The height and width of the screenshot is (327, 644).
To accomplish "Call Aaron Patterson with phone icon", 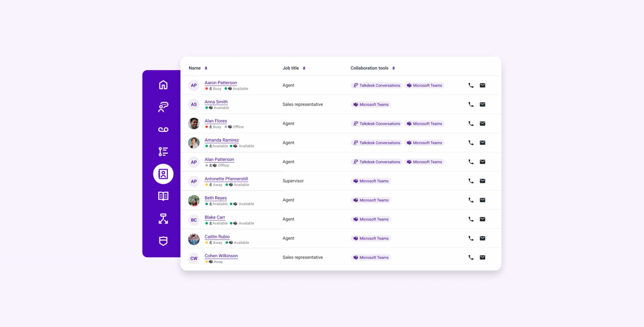I will (471, 85).
